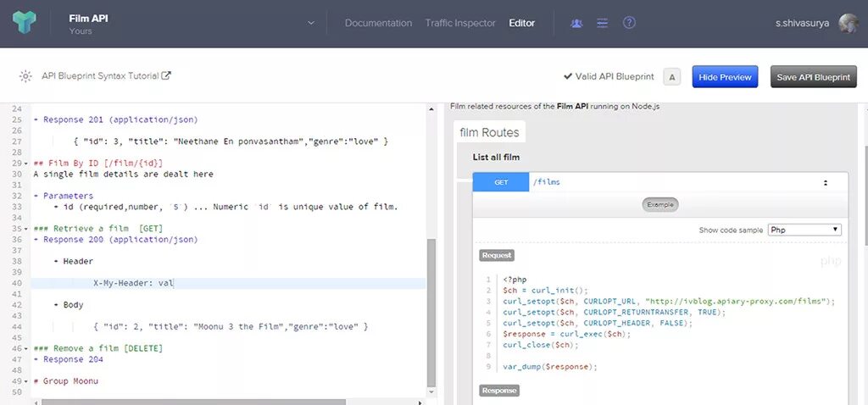This screenshot has height=405, width=868.
Task: Click 'Retrieve a film [GET]' line
Action: (98, 229)
